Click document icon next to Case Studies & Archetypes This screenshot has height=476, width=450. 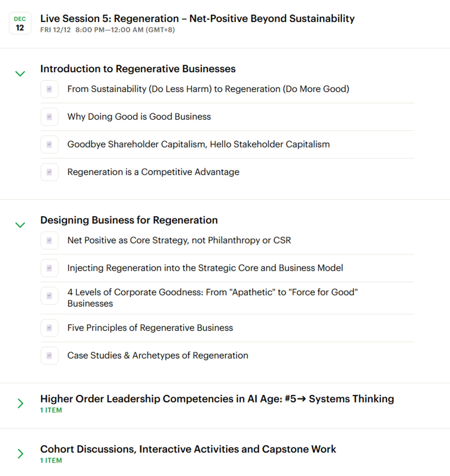[49, 355]
